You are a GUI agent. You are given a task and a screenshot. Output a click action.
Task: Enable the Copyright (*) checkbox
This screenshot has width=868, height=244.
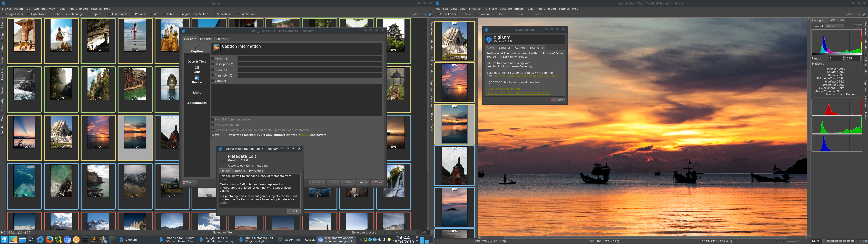[213, 75]
